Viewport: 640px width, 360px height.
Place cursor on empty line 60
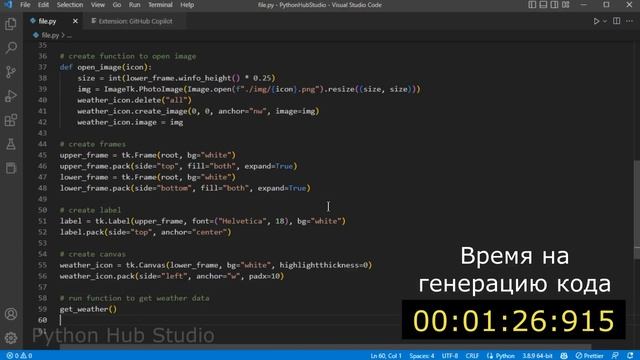pos(327,320)
